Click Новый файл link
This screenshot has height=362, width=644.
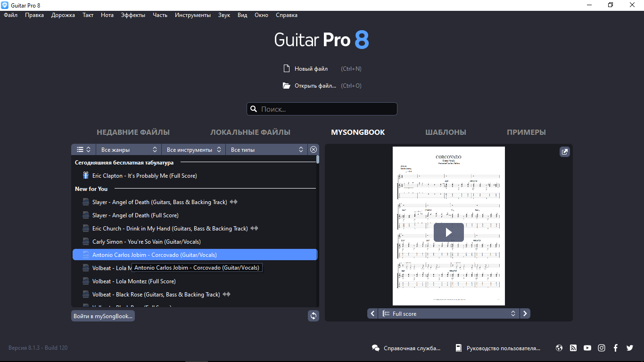tap(311, 69)
